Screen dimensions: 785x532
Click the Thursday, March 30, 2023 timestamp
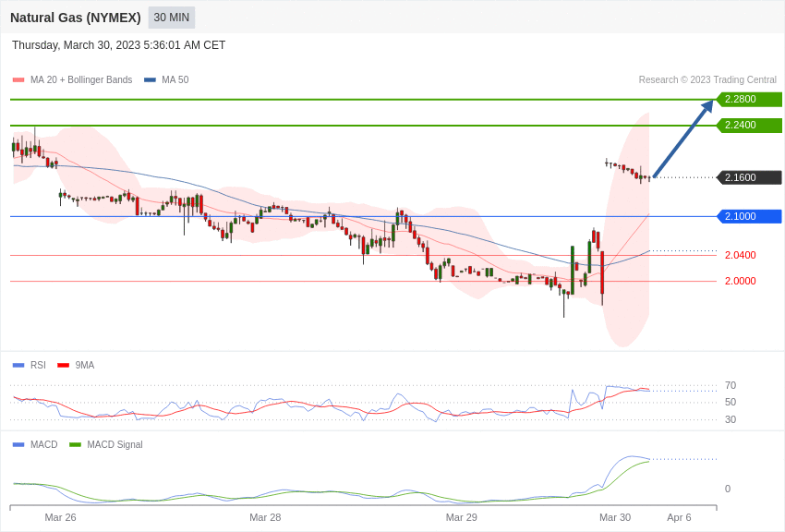[x=118, y=45]
